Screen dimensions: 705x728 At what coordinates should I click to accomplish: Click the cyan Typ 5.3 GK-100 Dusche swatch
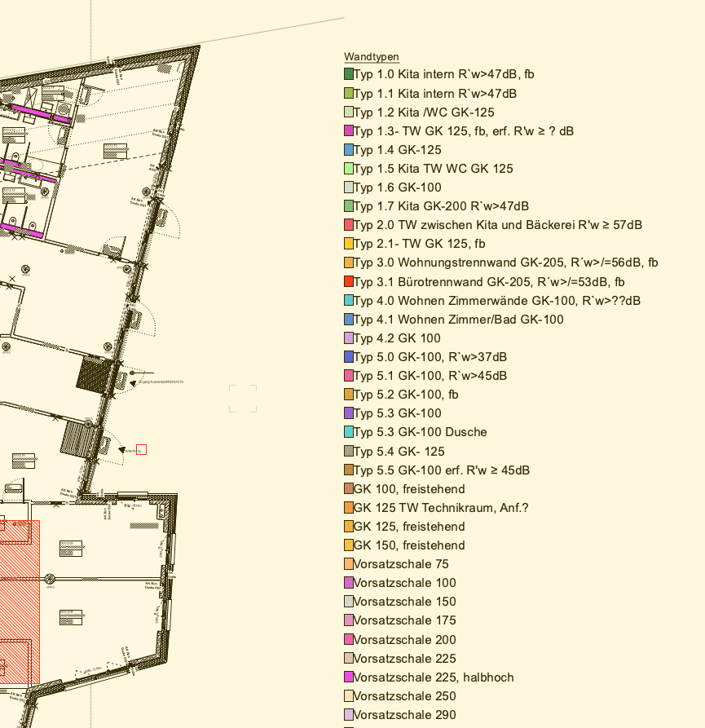(x=349, y=432)
